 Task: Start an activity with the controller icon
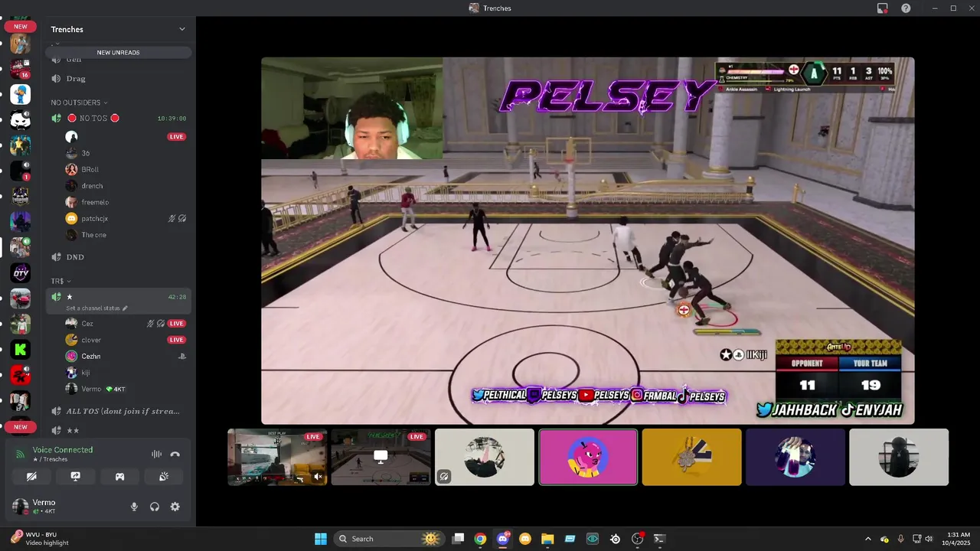[119, 476]
